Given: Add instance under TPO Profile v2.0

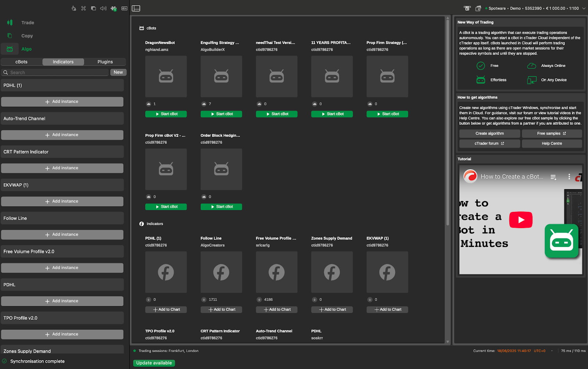Looking at the screenshot, I should click(62, 334).
